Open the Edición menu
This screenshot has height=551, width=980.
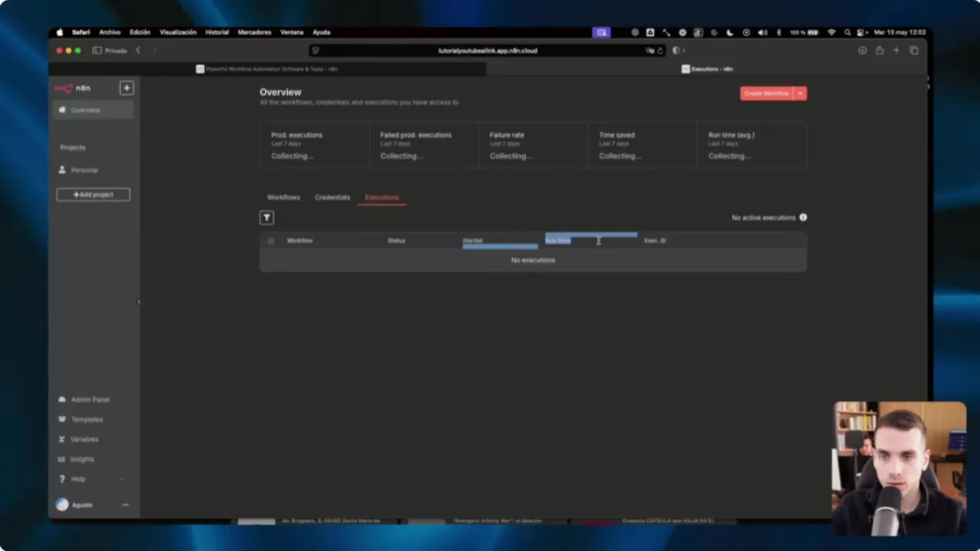(140, 32)
